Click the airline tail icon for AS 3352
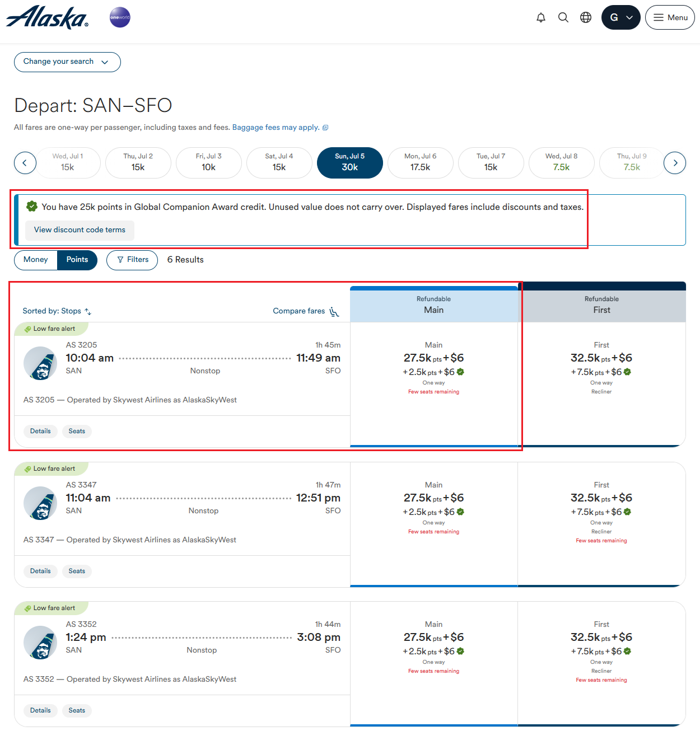The width and height of the screenshot is (700, 731). 40,643
